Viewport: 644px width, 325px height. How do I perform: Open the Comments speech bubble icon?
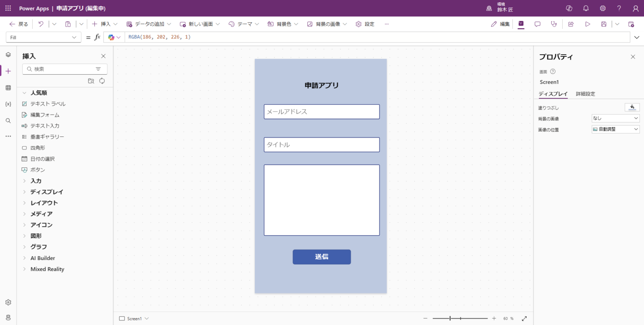(x=537, y=24)
